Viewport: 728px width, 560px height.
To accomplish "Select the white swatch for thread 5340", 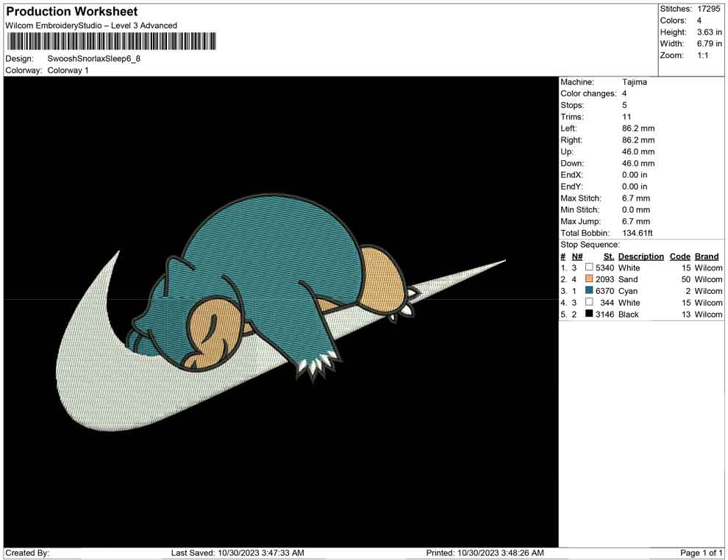I will coord(589,268).
